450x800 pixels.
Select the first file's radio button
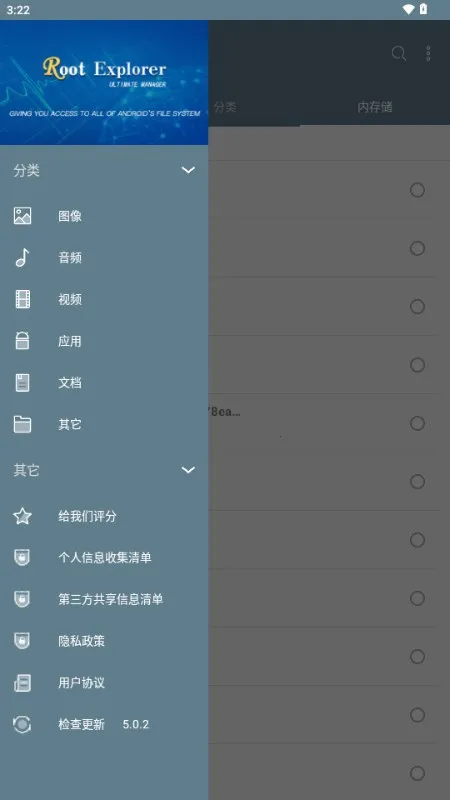[x=417, y=190]
